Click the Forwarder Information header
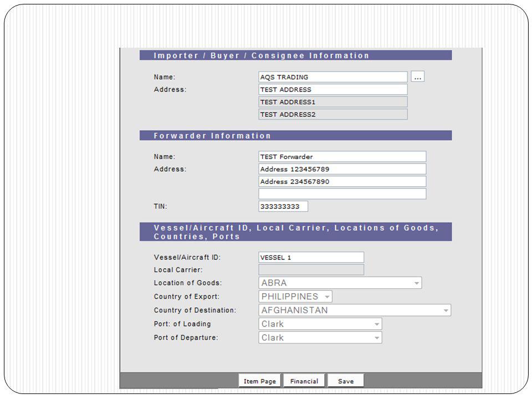Image resolution: width=532 pixels, height=399 pixels. coord(295,136)
